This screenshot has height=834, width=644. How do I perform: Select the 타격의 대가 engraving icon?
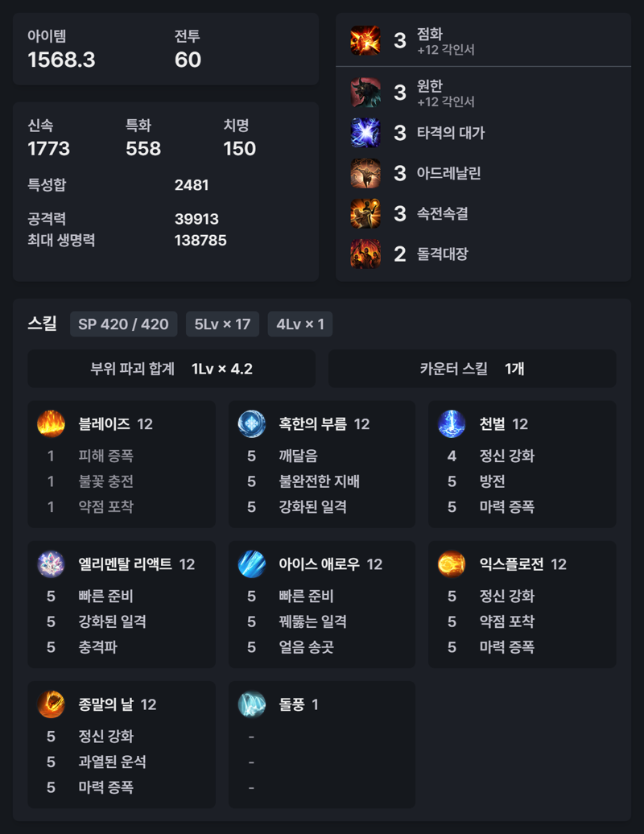[x=365, y=133]
